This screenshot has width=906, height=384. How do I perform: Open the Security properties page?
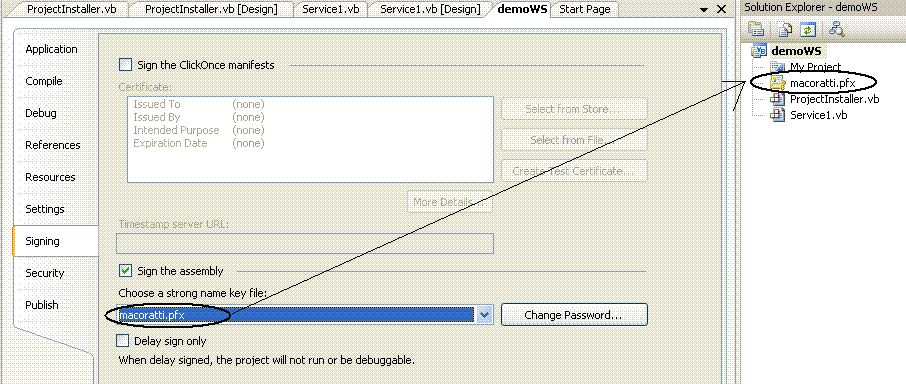pos(44,273)
